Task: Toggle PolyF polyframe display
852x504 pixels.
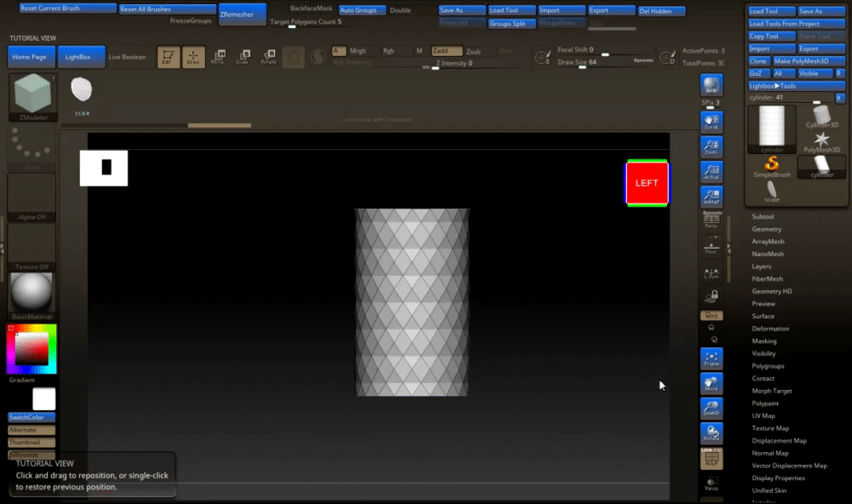Action: 711,458
